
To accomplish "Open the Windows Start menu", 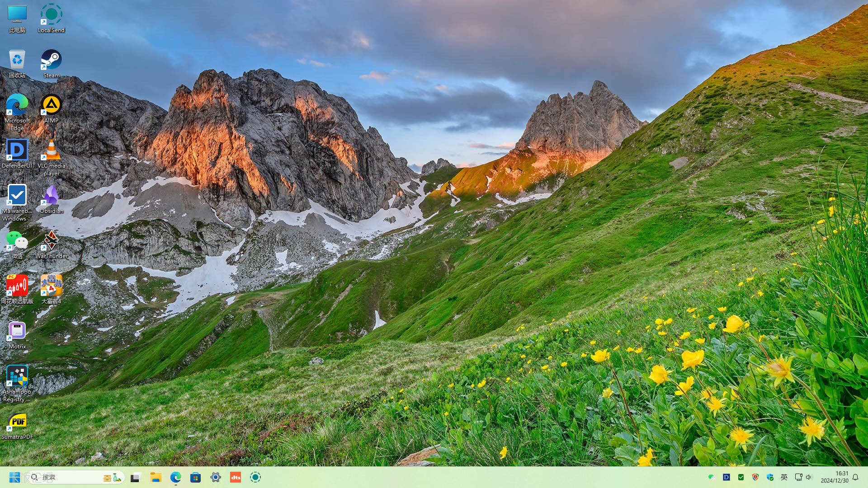I will coord(14,477).
